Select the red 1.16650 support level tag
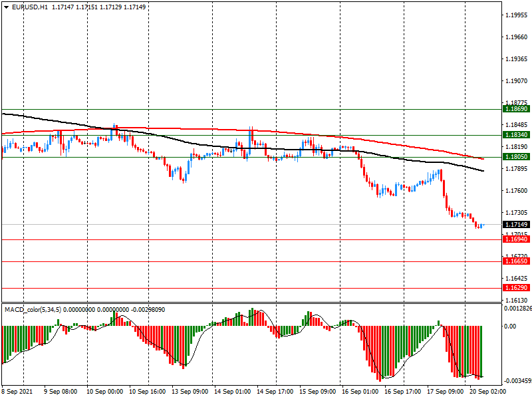Screen dimensions: 532x399 pyautogui.click(x=516, y=261)
